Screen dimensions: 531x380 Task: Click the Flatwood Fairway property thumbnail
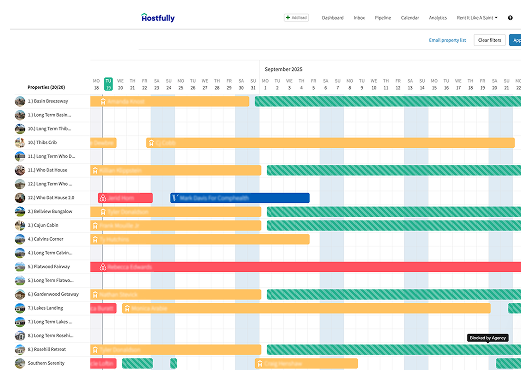[20, 267]
